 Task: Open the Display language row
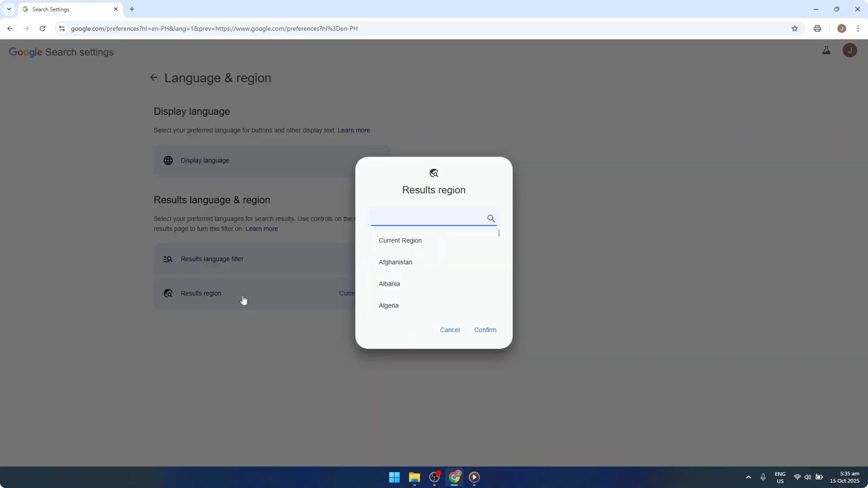(x=272, y=161)
